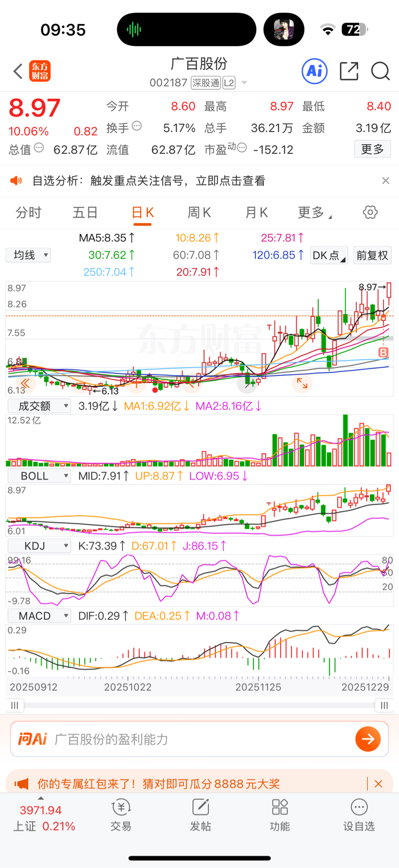Tap the red megaphone promo icon
Screen dimensions: 399x868
coord(21,784)
